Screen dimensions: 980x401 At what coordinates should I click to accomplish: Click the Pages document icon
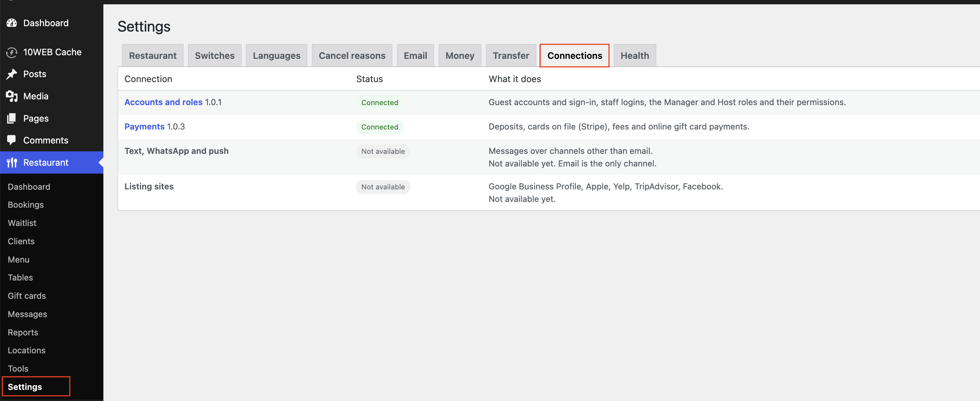[x=12, y=118]
